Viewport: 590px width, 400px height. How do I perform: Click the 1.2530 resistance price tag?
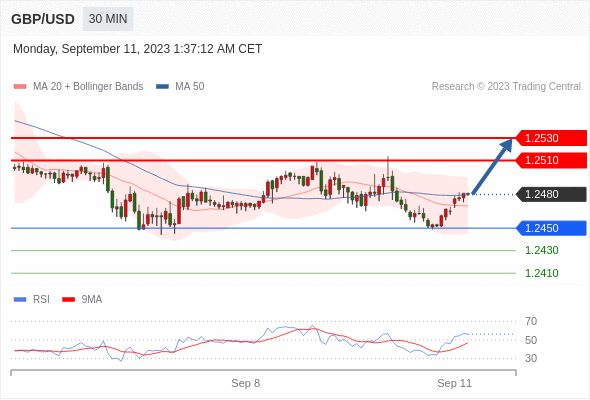(x=551, y=138)
